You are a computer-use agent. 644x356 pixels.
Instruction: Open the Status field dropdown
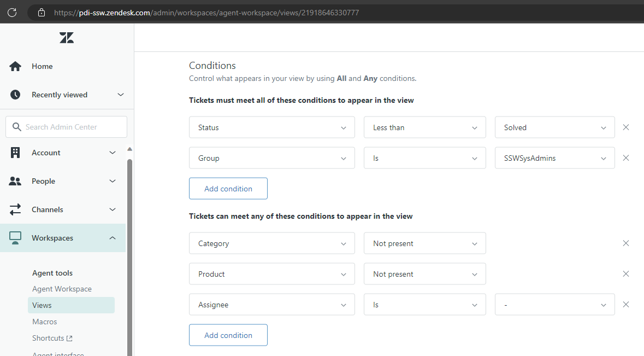(271, 127)
